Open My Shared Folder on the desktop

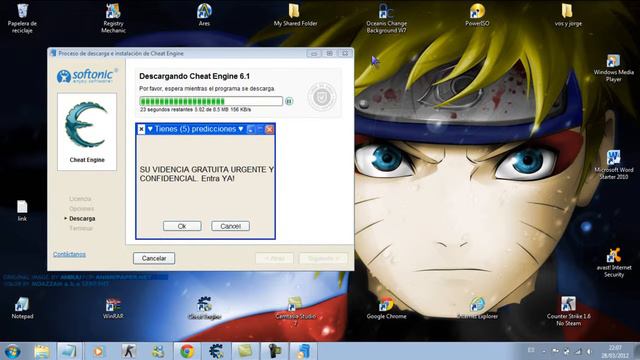pos(295,15)
